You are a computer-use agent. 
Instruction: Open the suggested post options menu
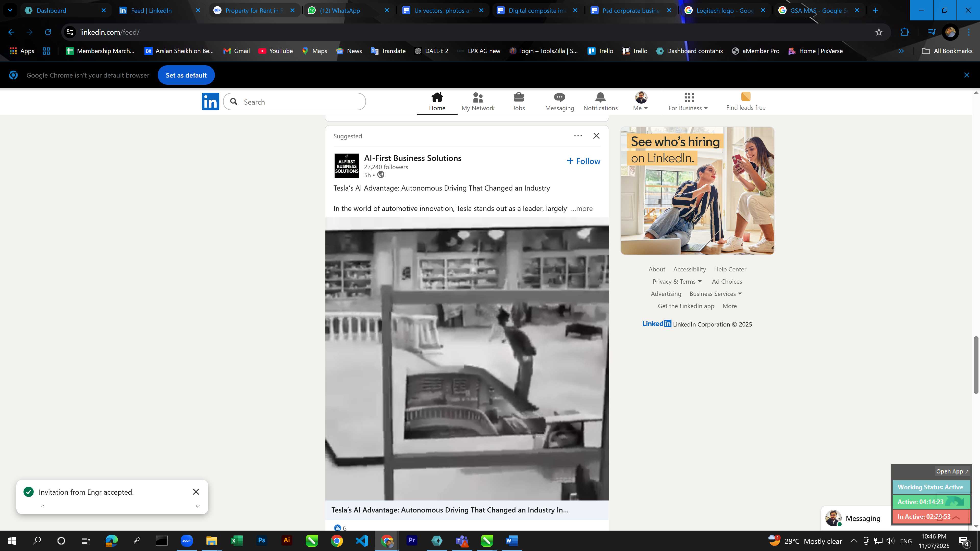pos(578,136)
